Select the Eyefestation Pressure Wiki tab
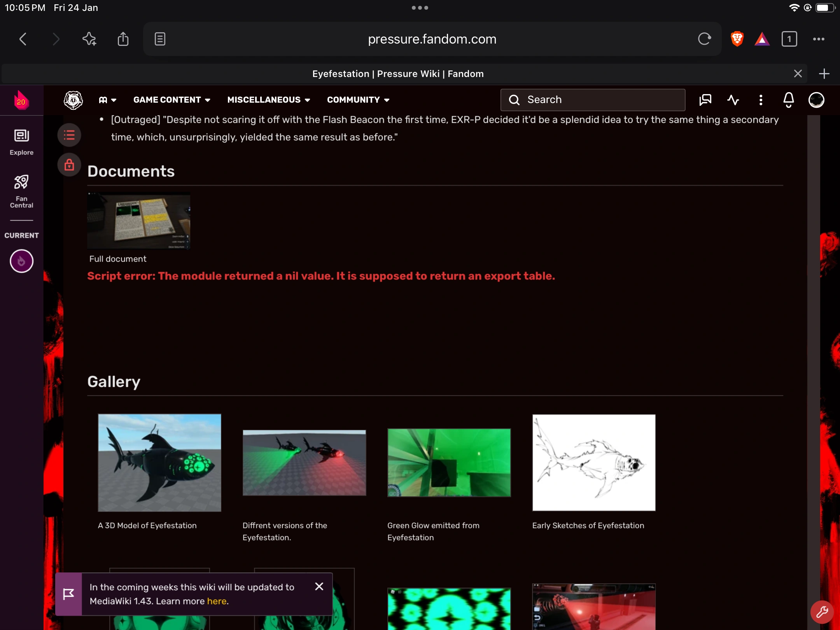 tap(397, 74)
